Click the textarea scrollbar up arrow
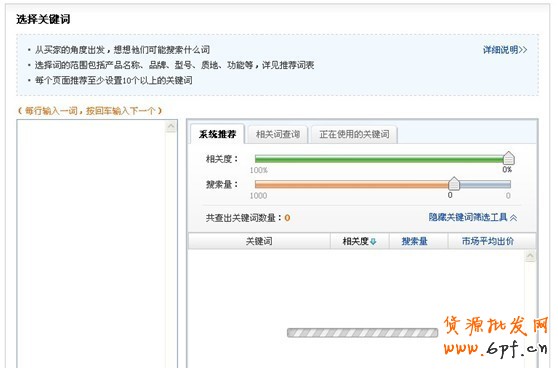Image resolution: width=558 pixels, height=370 pixels. (171, 126)
